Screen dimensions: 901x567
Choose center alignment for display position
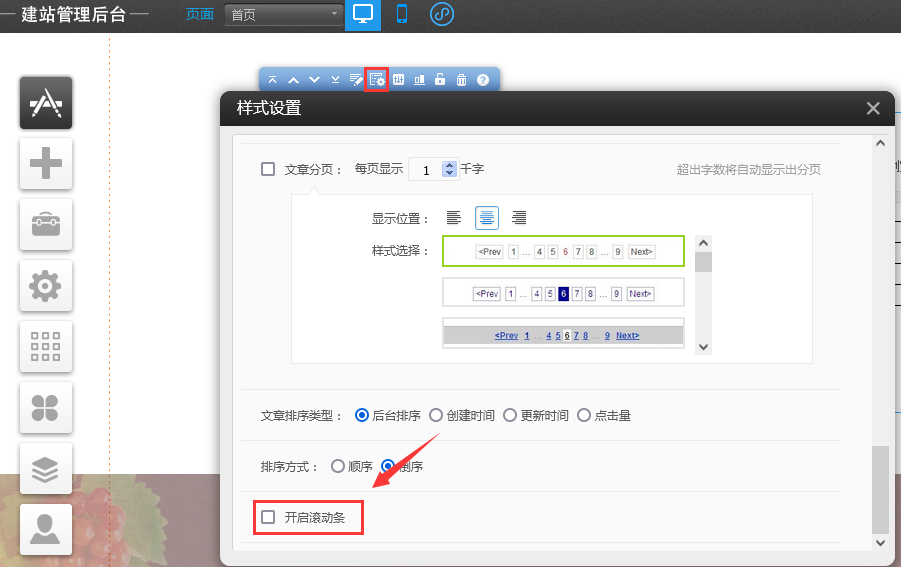coord(487,218)
